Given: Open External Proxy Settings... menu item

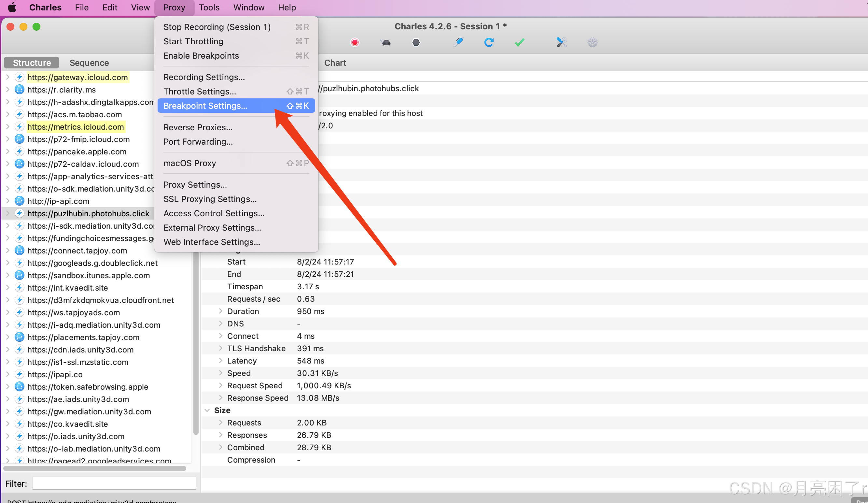Looking at the screenshot, I should coord(236,228).
